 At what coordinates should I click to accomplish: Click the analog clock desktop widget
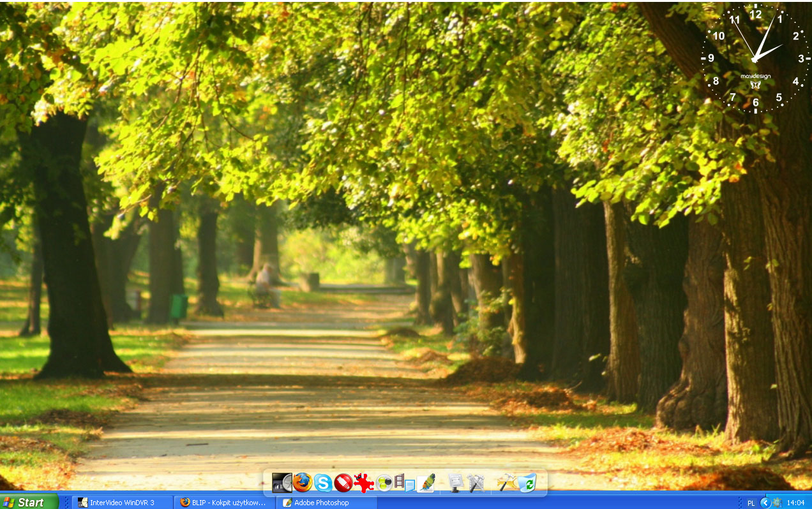[755, 59]
